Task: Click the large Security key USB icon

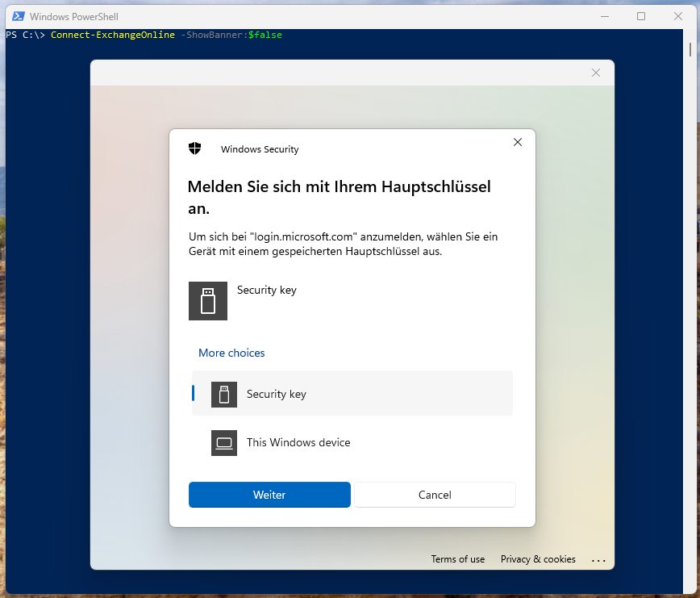Action: pos(208,300)
